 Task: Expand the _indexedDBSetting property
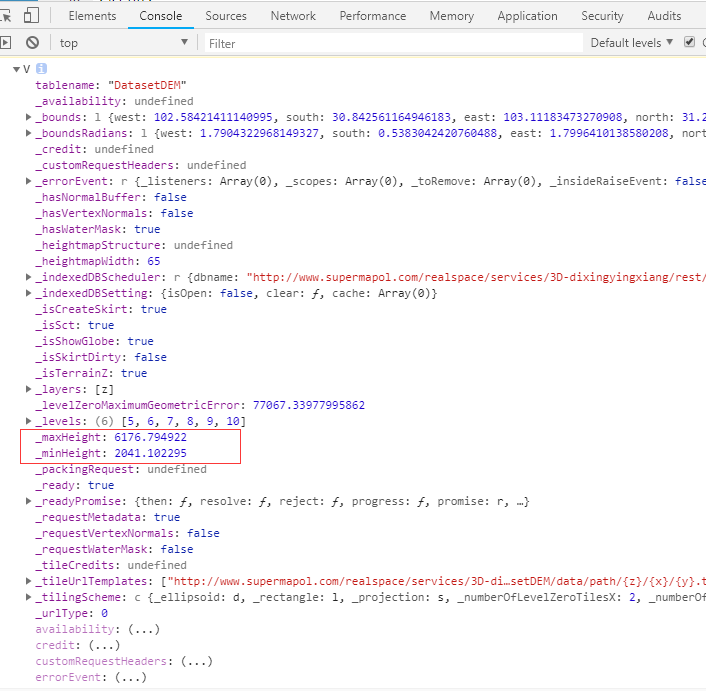tap(28, 293)
